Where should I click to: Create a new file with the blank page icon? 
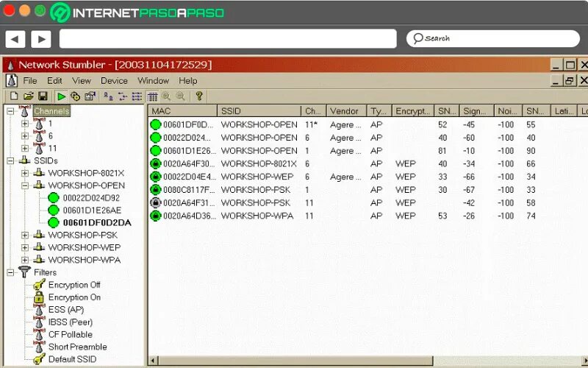pos(14,96)
